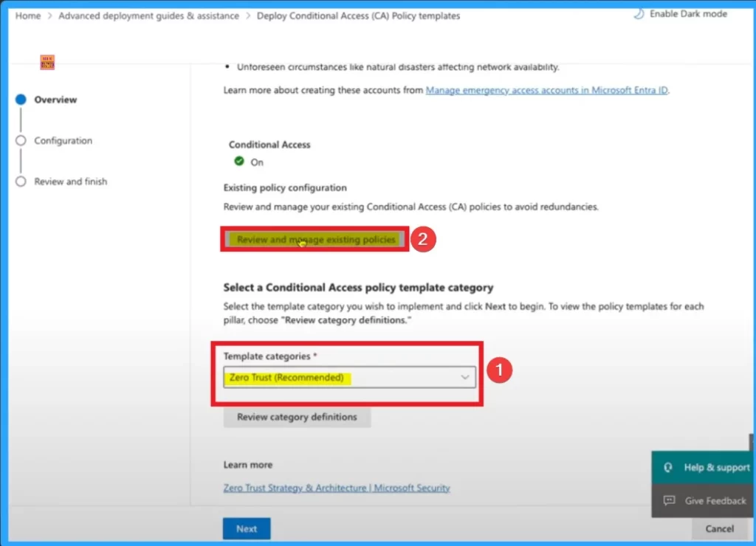Open the Overview step label
Image resolution: width=756 pixels, height=546 pixels.
click(x=55, y=100)
